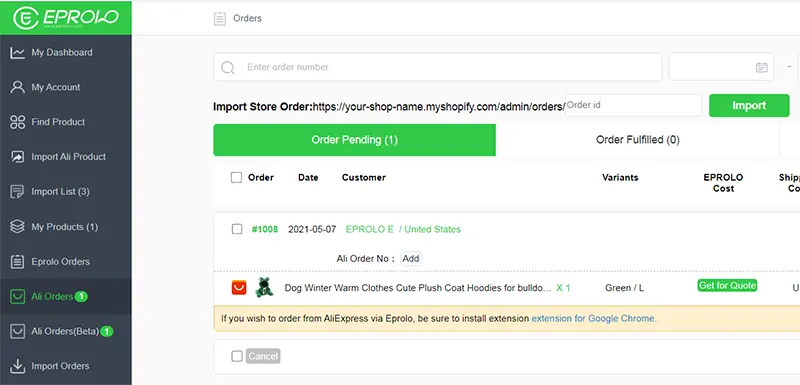
Task: Open the extension for Google Chrome link
Action: click(x=594, y=319)
